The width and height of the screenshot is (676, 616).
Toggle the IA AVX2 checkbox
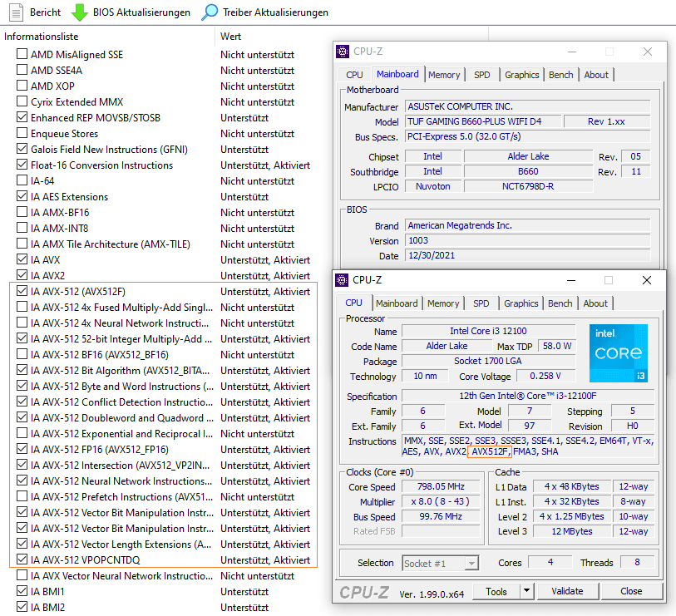(x=22, y=274)
